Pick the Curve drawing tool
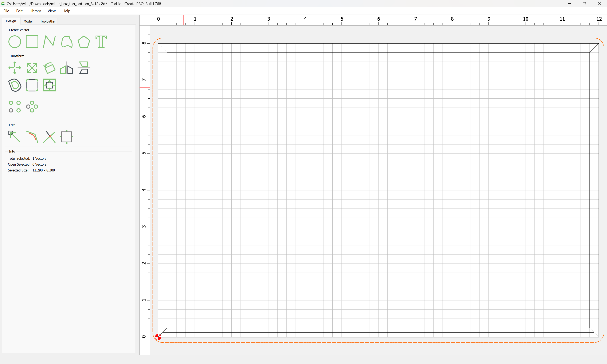This screenshot has height=364, width=607. coord(67,42)
